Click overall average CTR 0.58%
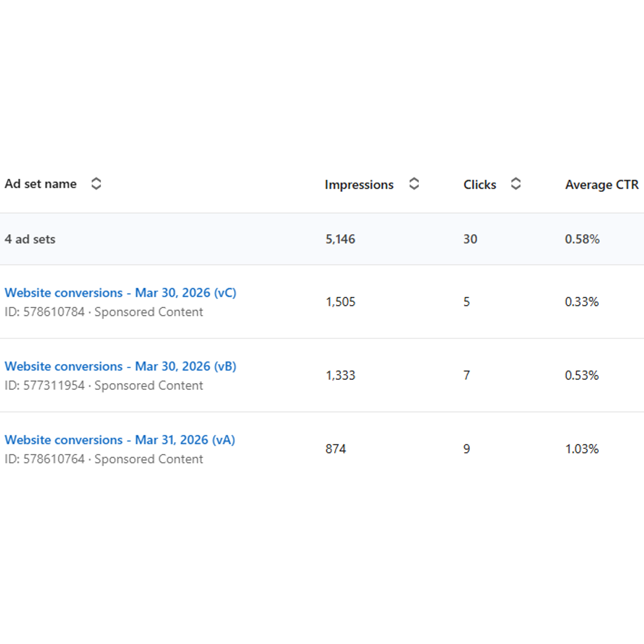 [x=582, y=239]
